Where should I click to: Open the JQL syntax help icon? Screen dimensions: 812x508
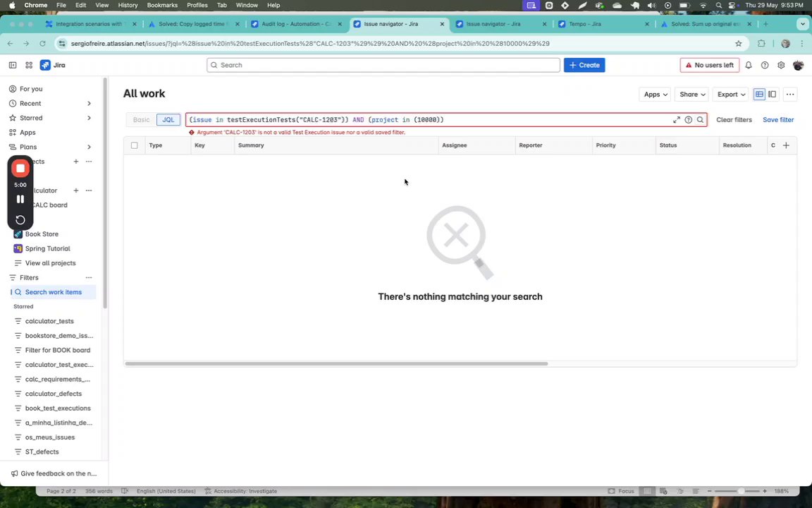click(688, 120)
